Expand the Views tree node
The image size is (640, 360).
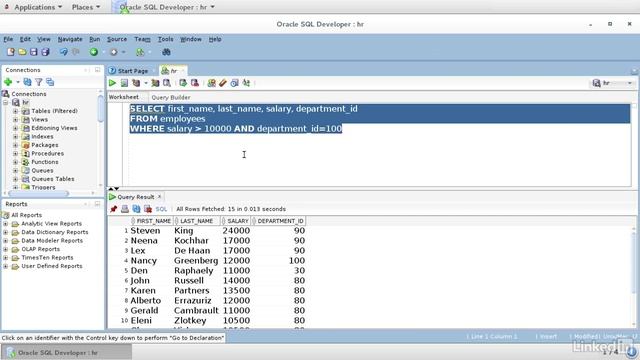click(x=16, y=120)
